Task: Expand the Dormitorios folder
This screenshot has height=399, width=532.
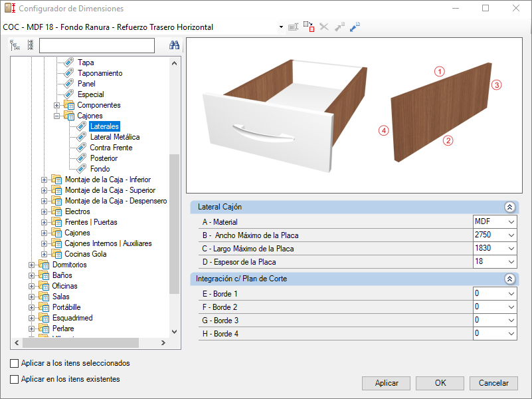Action: [x=31, y=265]
